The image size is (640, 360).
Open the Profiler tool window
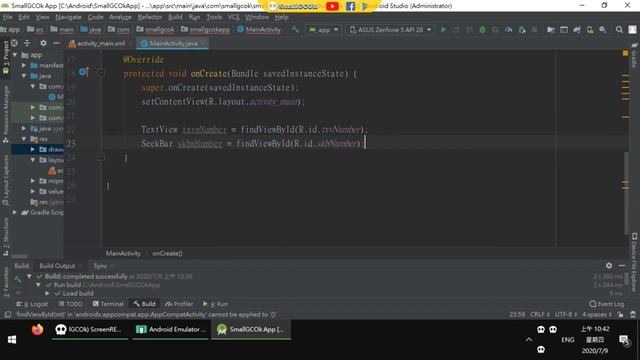179,304
